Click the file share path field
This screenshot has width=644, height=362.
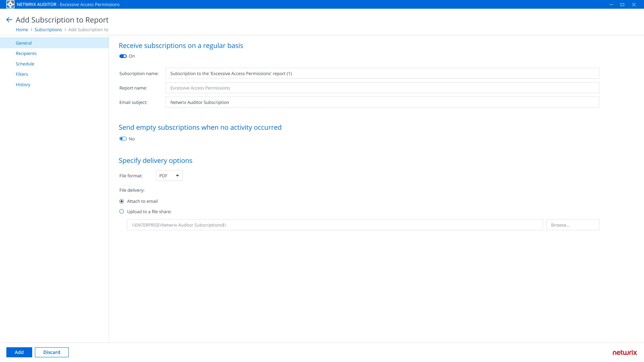pos(335,225)
